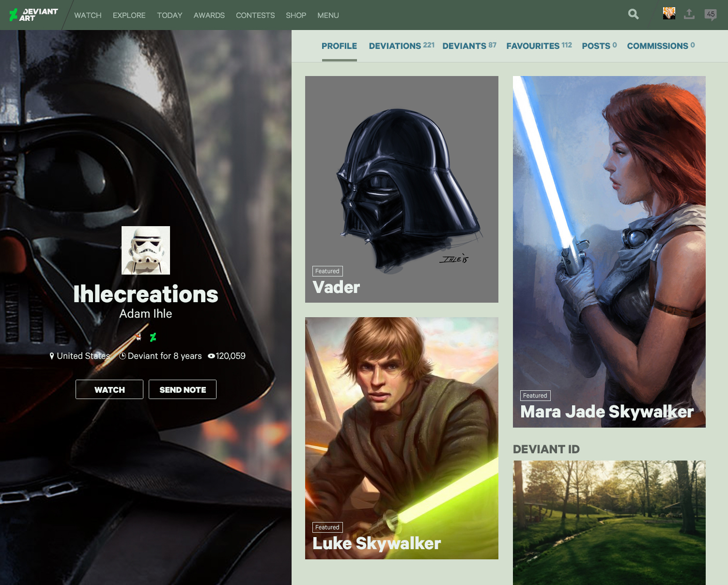The width and height of the screenshot is (728, 585).
Task: Open the search magnifier icon
Action: [x=633, y=15]
